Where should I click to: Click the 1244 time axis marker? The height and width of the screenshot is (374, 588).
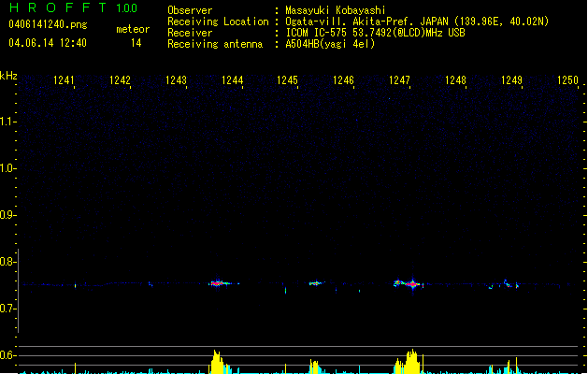(x=233, y=79)
